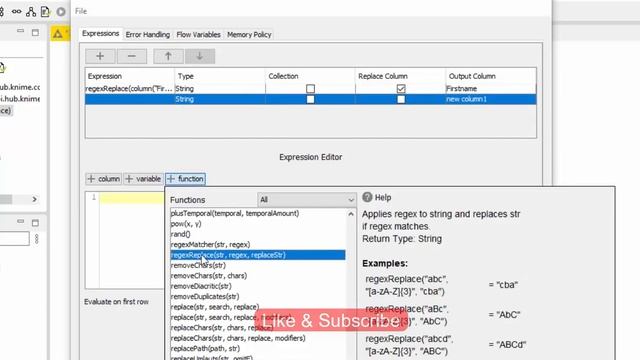Move the selected expression up with the up arrow
640x360 pixels.
click(168, 56)
